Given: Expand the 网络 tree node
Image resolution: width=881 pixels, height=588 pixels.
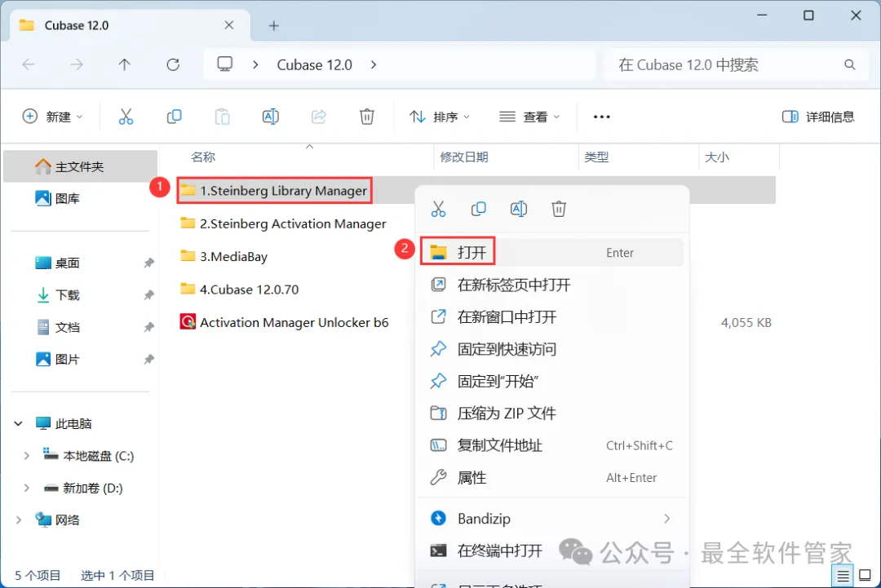Looking at the screenshot, I should [19, 520].
